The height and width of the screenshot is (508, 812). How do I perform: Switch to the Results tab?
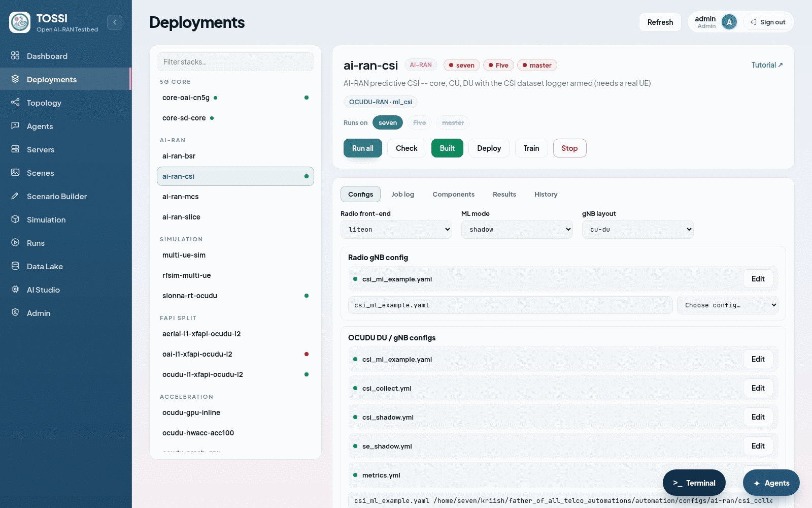coord(504,194)
